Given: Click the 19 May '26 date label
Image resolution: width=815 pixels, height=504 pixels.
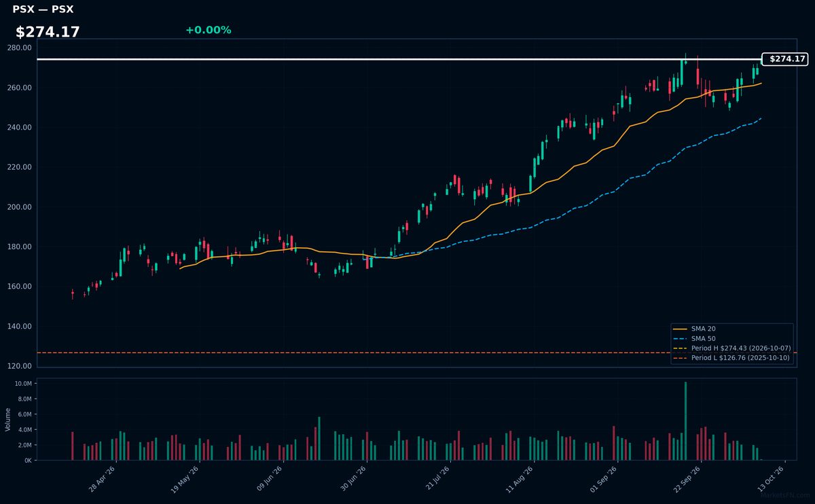Looking at the screenshot, I should [x=186, y=478].
